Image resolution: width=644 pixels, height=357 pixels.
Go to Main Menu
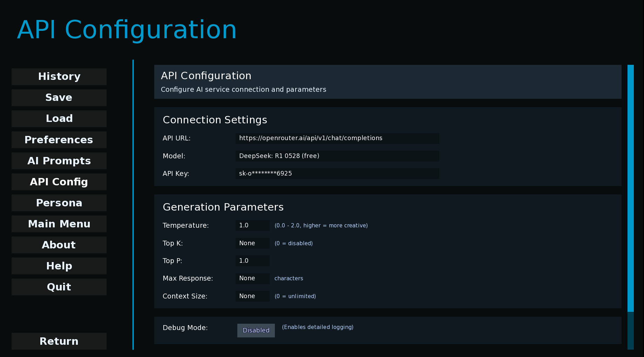[x=59, y=224]
